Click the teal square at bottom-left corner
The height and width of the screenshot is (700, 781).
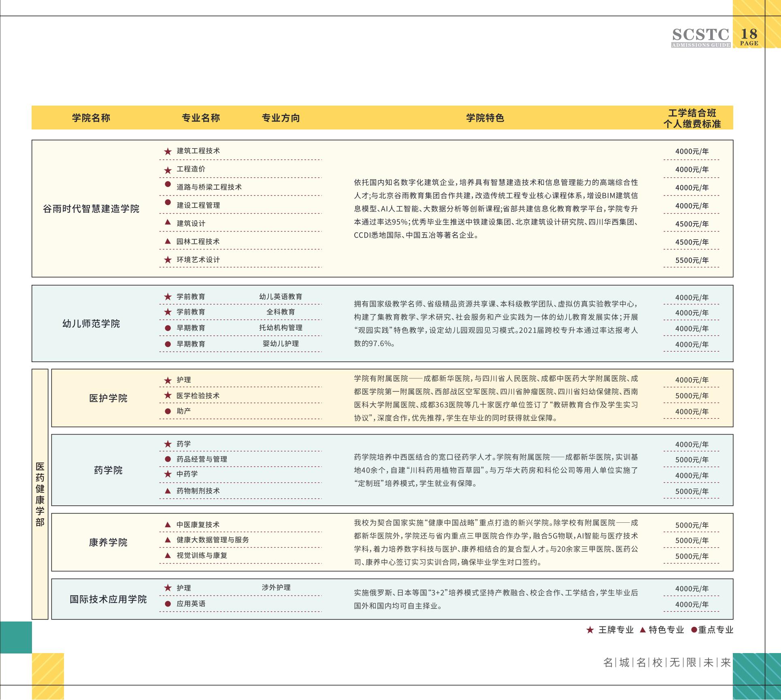pyautogui.click(x=16, y=637)
